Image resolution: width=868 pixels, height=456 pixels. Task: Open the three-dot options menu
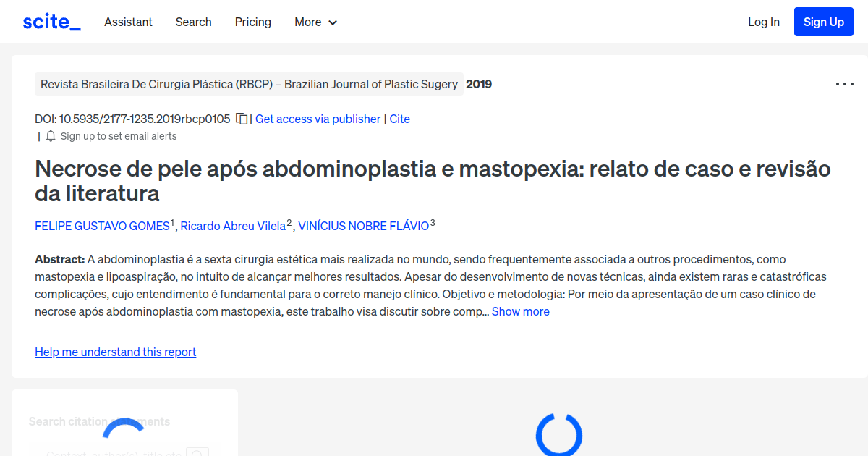pos(844,84)
